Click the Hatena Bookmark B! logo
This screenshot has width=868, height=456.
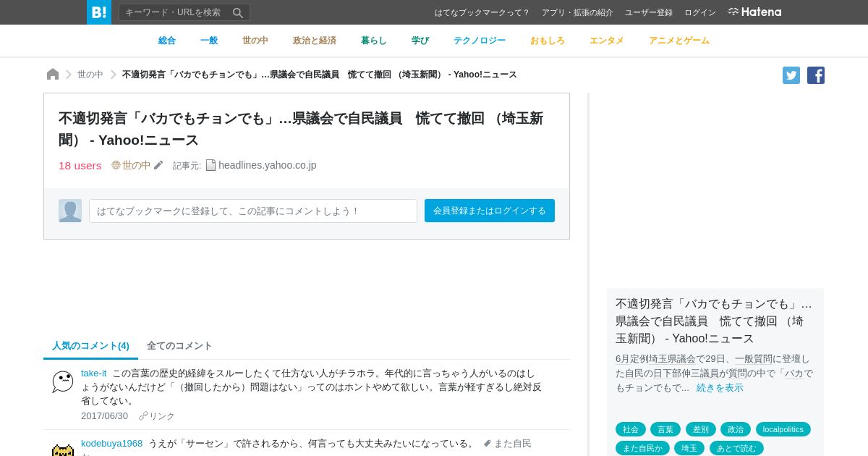coord(99,12)
